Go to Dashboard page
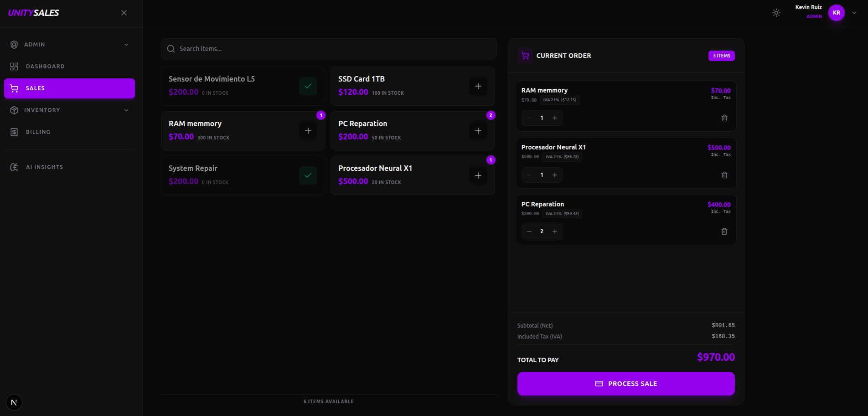This screenshot has width=868, height=416. click(x=45, y=67)
